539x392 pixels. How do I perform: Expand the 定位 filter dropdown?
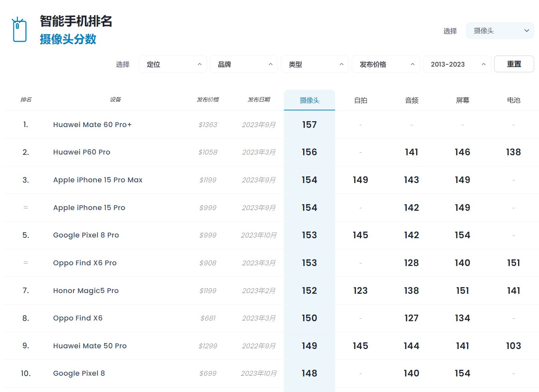coord(173,64)
